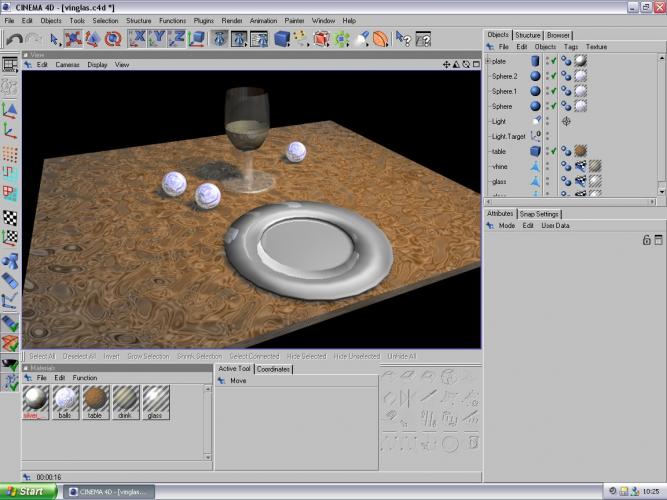Click the Windows Start button
The image size is (667, 500).
(26, 491)
